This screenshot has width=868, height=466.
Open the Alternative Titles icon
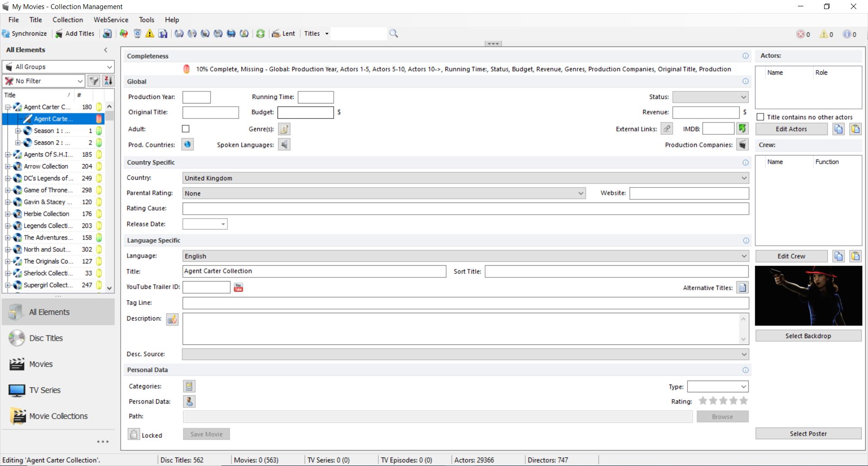pyautogui.click(x=742, y=287)
